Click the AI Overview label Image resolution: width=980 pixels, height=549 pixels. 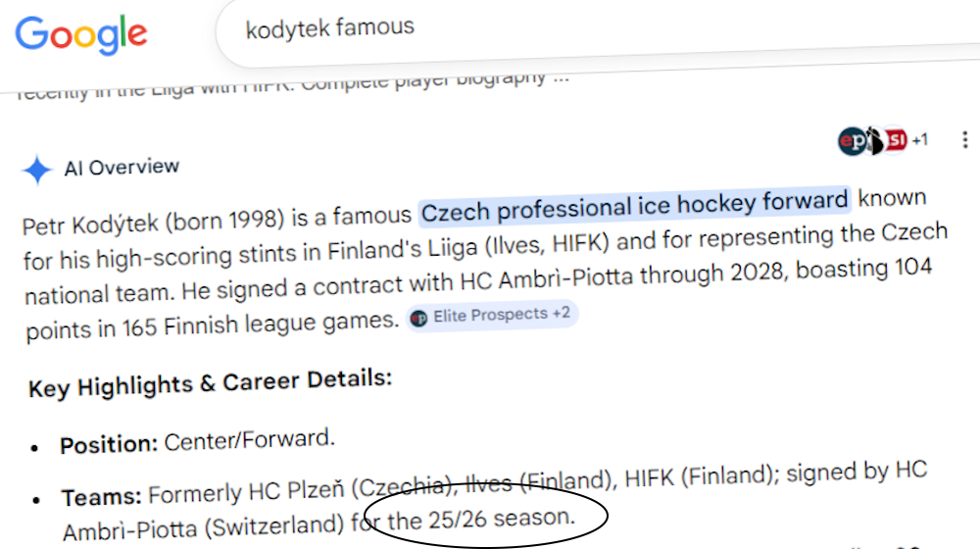[122, 168]
